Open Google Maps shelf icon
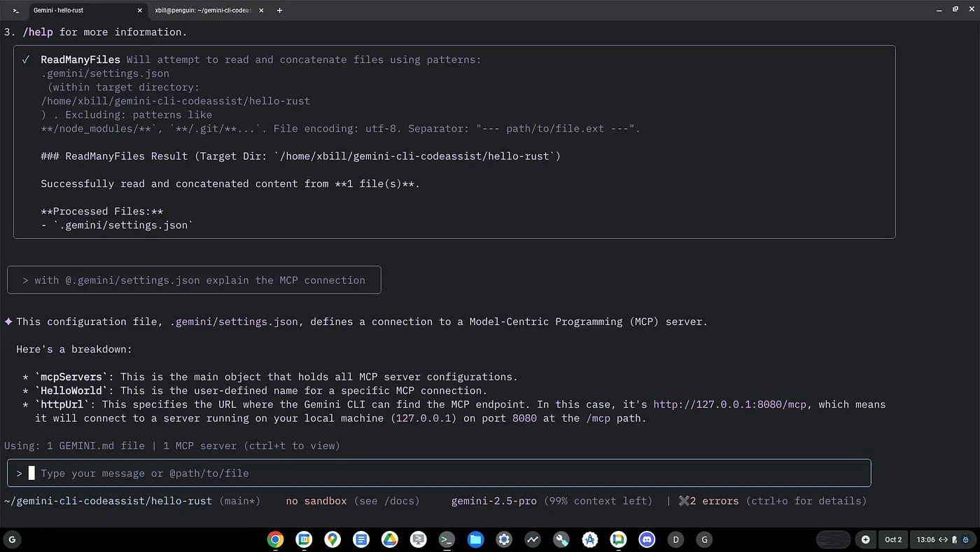This screenshot has width=980, height=552. pyautogui.click(x=332, y=539)
